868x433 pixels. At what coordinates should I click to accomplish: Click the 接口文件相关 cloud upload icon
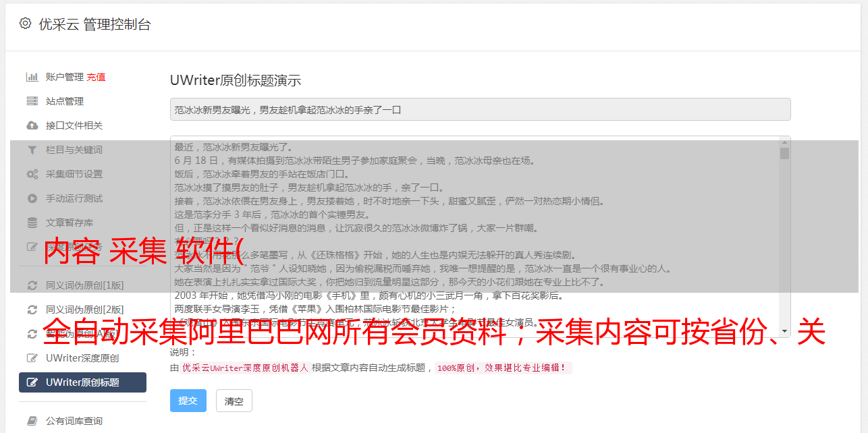click(x=32, y=125)
